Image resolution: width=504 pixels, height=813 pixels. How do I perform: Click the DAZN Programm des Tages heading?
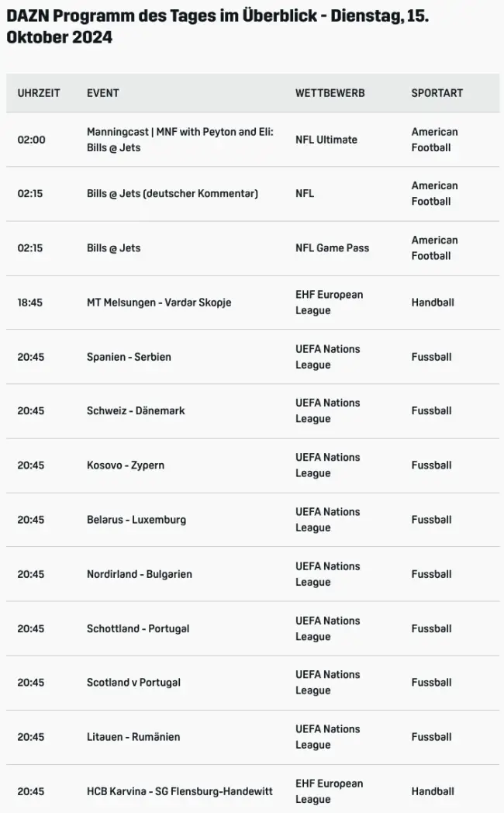217,26
